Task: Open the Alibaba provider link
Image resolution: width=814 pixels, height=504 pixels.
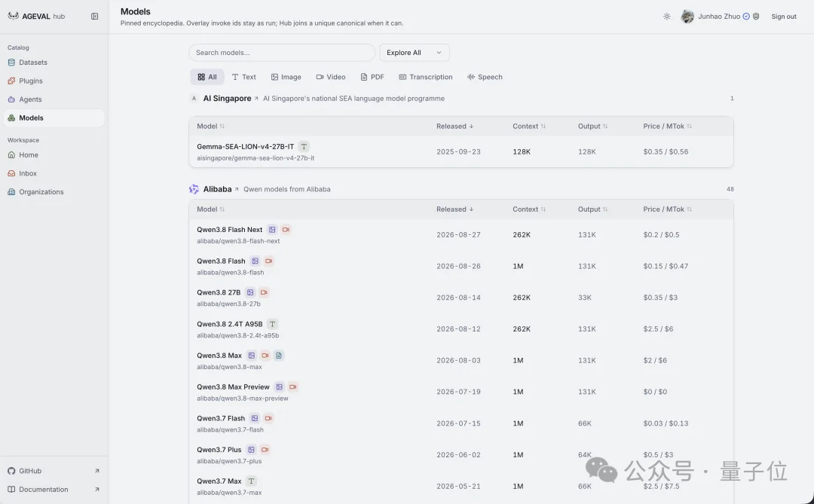Action: pos(221,189)
